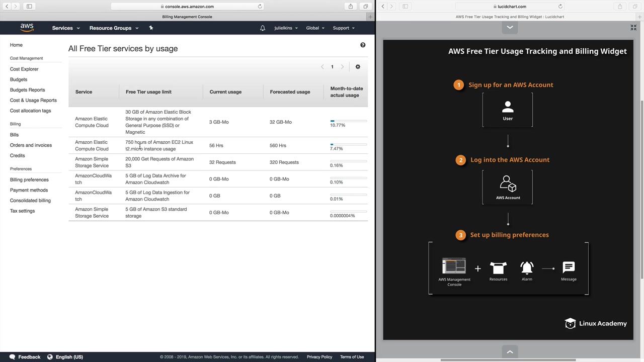Select the AWS Free Tier Usage Lucidchart tab
Screen dimensions: 644x362
pyautogui.click(x=510, y=17)
